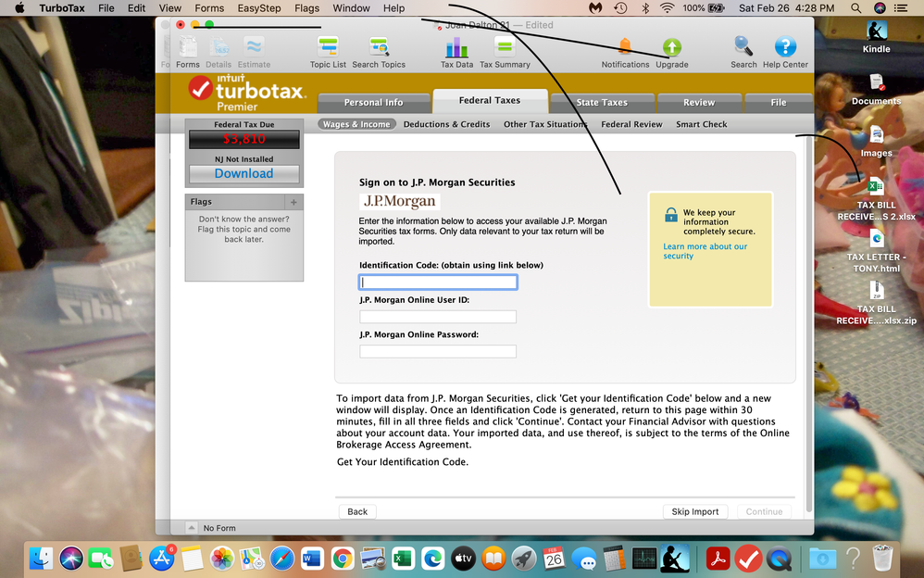The height and width of the screenshot is (578, 924).
Task: Open the Trash in the Dock
Action: (x=882, y=558)
